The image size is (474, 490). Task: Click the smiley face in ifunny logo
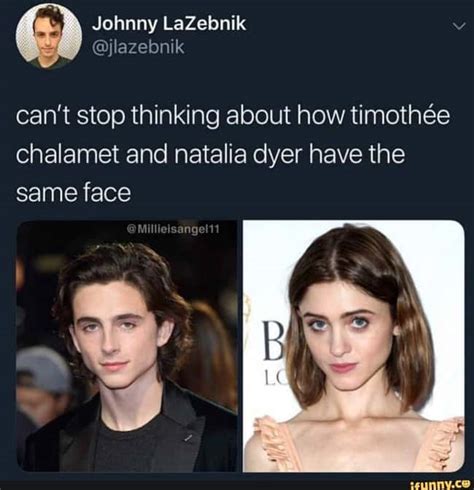pos(466,484)
